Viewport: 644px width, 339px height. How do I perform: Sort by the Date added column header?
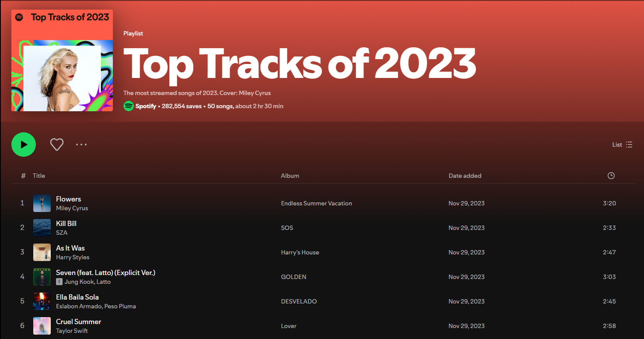[x=465, y=176]
